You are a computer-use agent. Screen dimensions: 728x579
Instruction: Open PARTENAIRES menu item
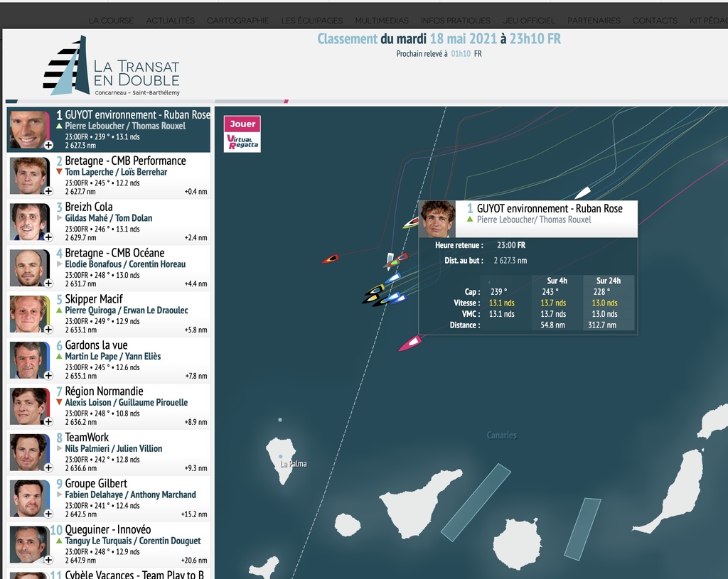tap(594, 21)
